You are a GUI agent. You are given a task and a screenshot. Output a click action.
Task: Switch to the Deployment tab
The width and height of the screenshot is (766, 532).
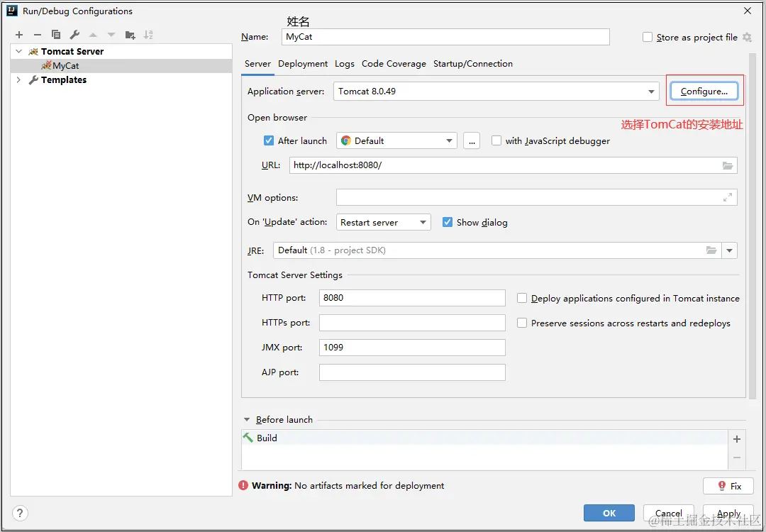303,64
